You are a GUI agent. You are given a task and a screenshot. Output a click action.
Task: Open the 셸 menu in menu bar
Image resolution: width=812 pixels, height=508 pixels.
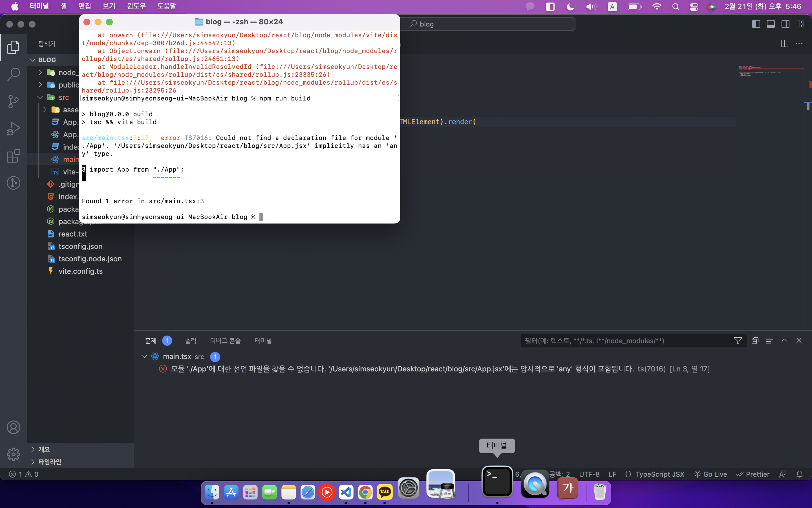coord(64,6)
